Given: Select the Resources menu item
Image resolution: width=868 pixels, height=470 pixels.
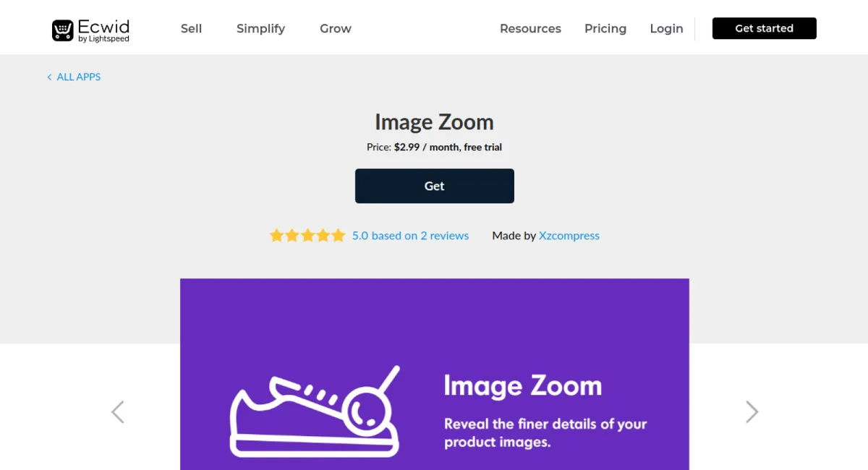Looking at the screenshot, I should (x=530, y=28).
